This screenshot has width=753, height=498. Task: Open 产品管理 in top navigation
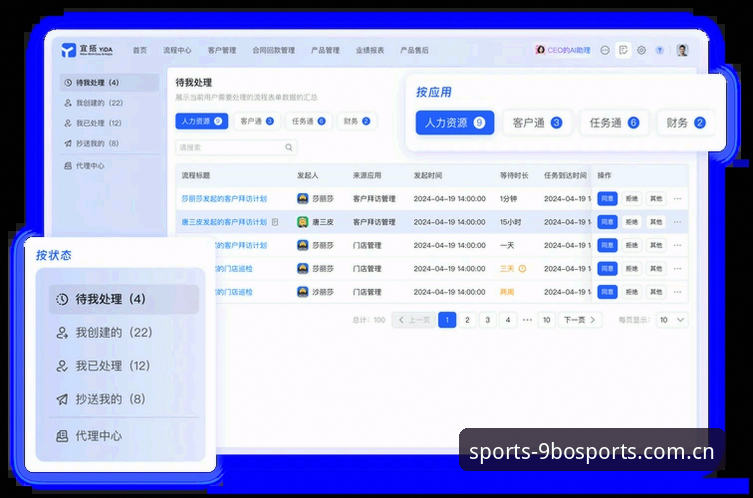325,50
